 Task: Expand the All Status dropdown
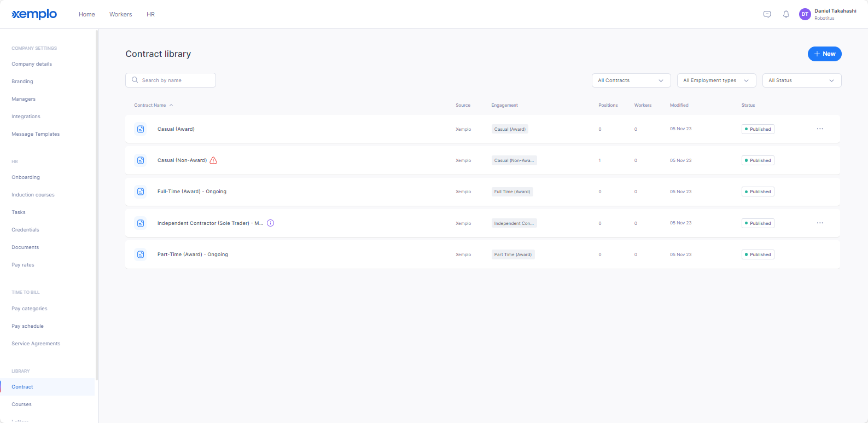coord(802,80)
